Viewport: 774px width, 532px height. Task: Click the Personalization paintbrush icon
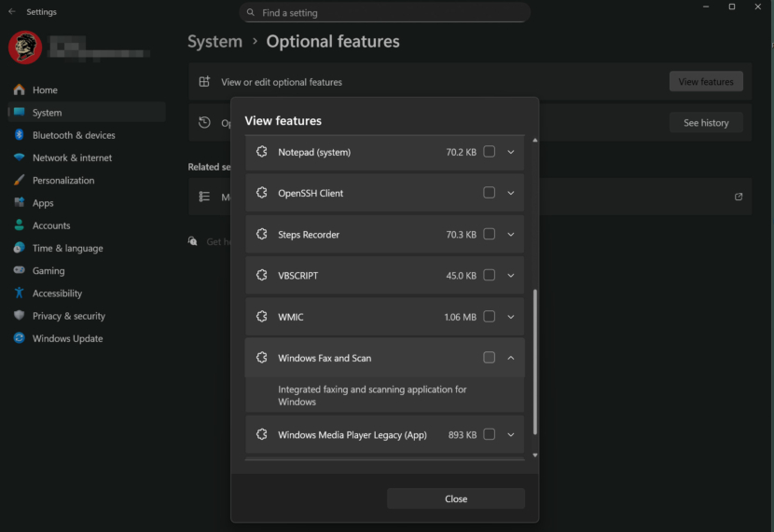(x=19, y=180)
